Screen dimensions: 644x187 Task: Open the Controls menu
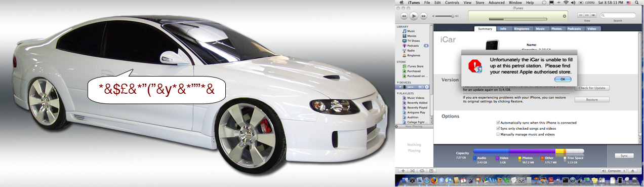click(x=452, y=3)
